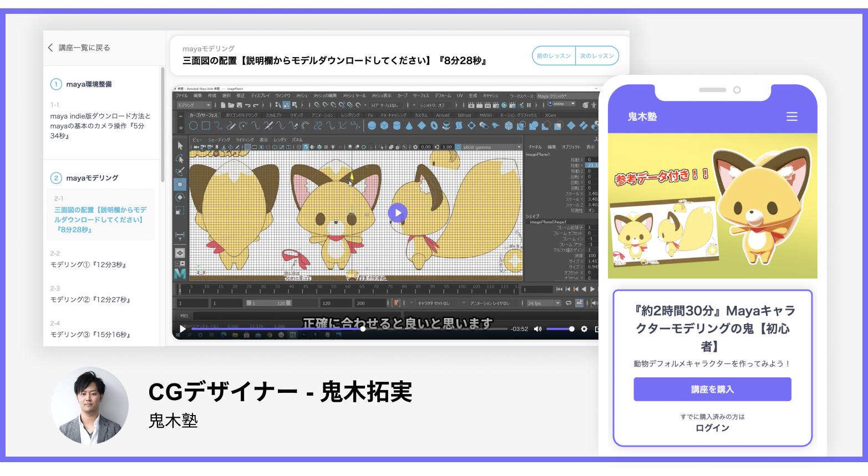
Task: Switch to the ポリゴンのモデリング shelf tab
Action: pyautogui.click(x=242, y=115)
